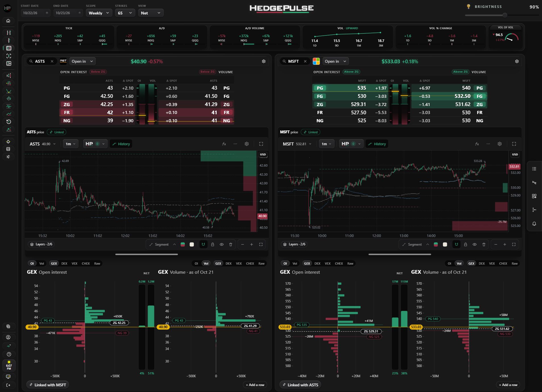542x392 pixels.
Task: Click the fx indicators icon on ASTS chart
Action: (x=224, y=144)
